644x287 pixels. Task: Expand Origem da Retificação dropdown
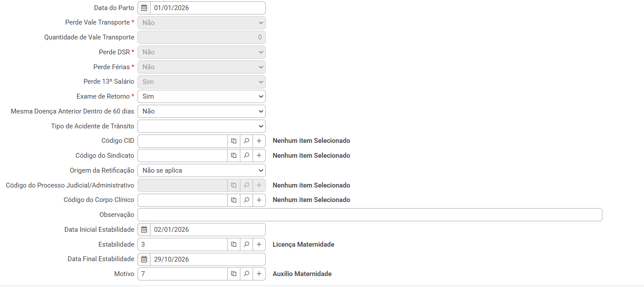201,170
